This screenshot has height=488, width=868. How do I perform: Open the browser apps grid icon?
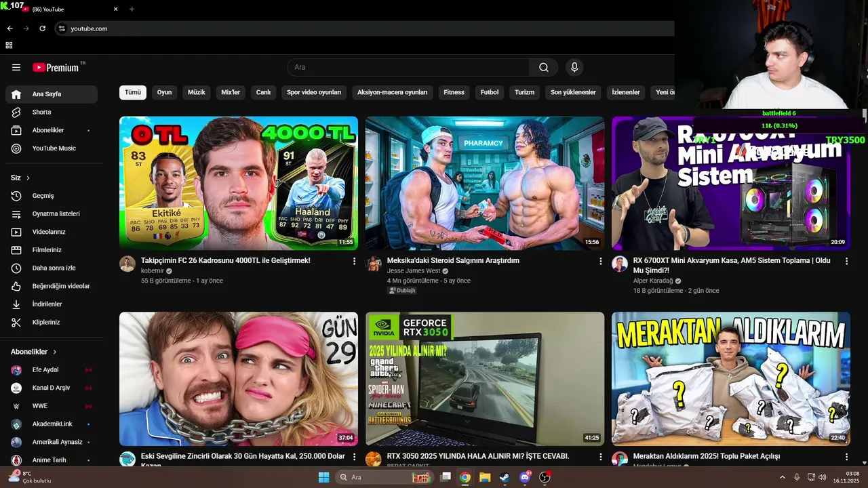[x=9, y=45]
